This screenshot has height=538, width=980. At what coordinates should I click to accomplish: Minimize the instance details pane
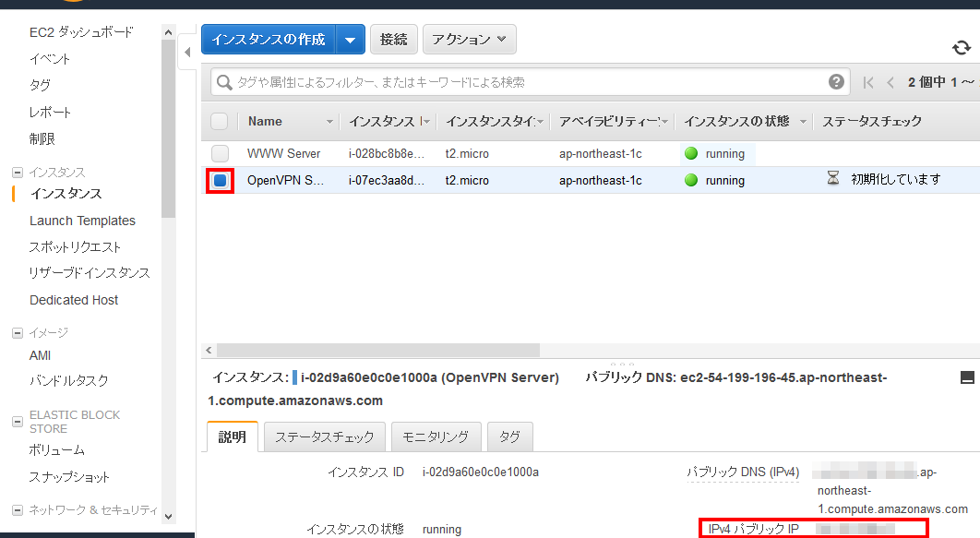pos(967,377)
